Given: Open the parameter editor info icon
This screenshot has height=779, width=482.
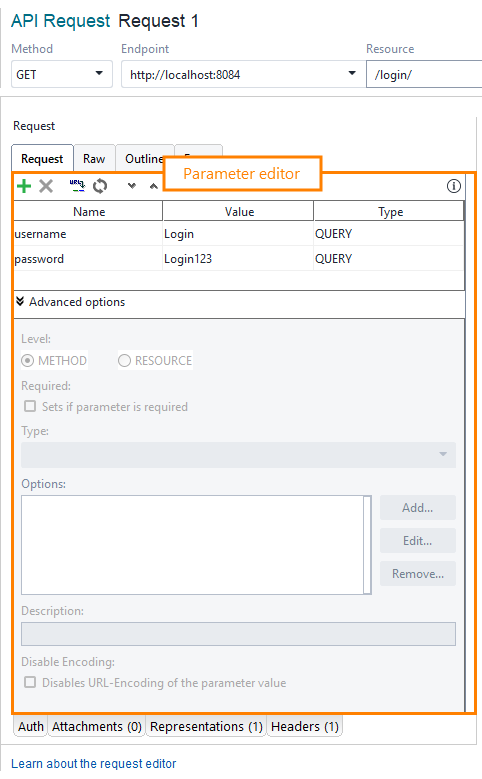Looking at the screenshot, I should pos(454,186).
